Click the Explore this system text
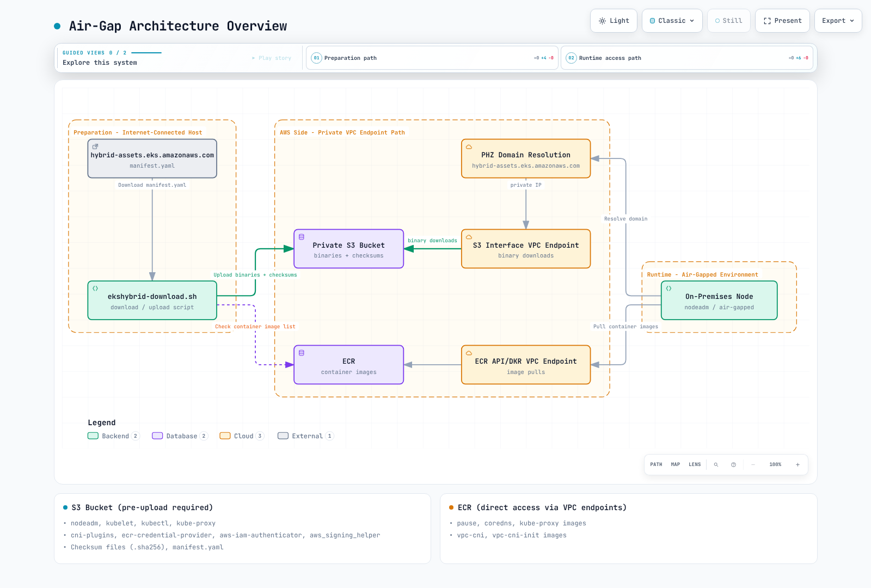The height and width of the screenshot is (588, 871). [x=100, y=63]
